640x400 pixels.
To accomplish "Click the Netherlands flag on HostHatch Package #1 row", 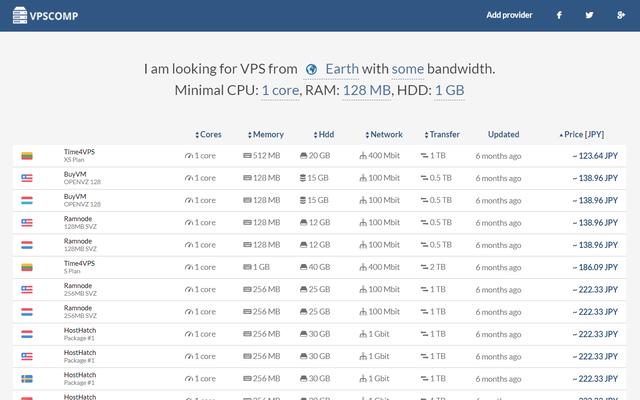I will point(27,334).
